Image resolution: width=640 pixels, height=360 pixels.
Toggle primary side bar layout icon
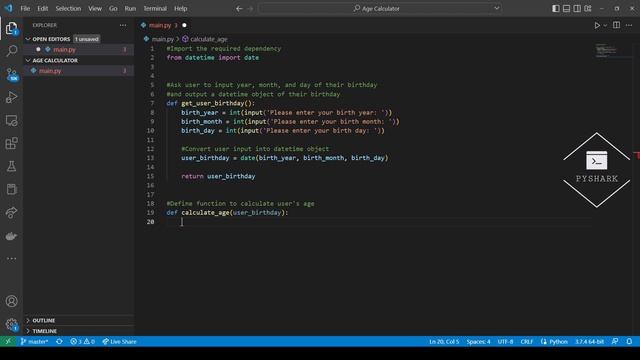(556, 8)
